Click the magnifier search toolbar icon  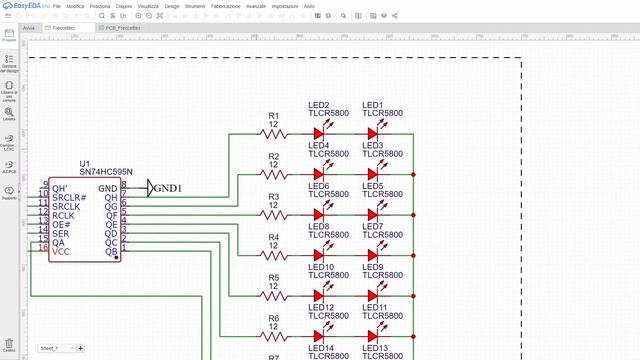(x=102, y=16)
